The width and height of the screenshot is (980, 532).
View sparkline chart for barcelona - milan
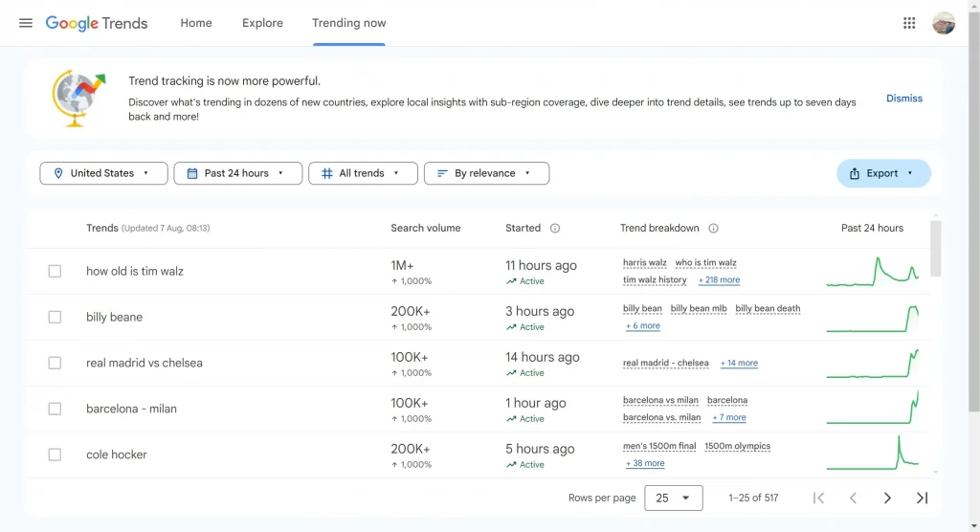873,408
